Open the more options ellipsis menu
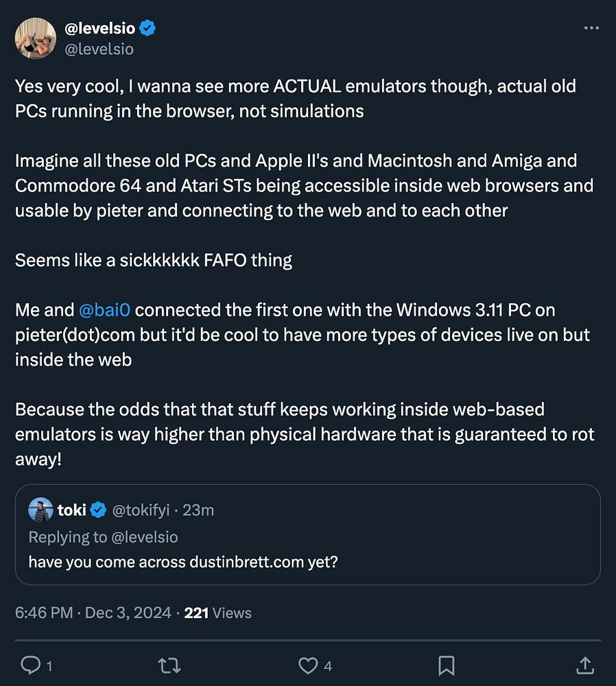This screenshot has height=686, width=616. 591,28
